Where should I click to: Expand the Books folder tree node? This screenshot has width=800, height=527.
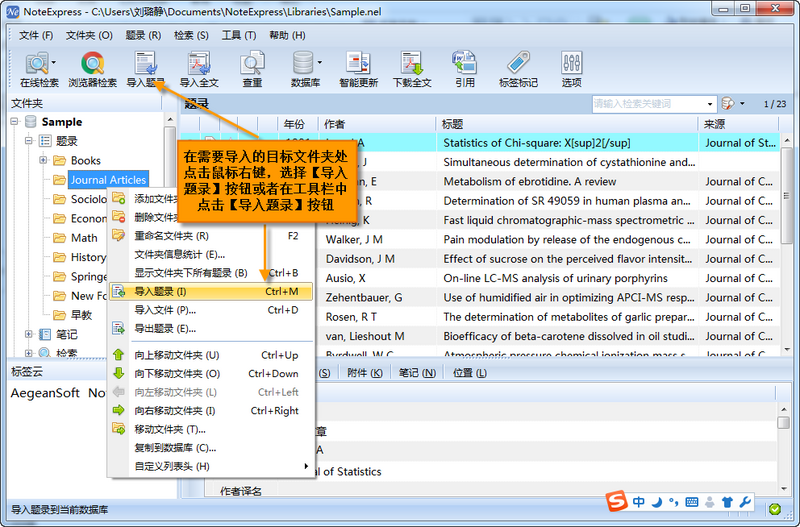coord(43,160)
